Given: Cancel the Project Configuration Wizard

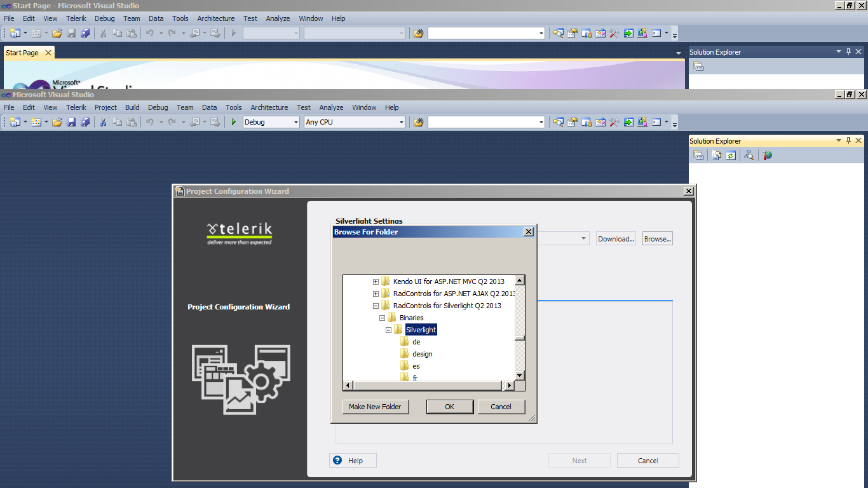Looking at the screenshot, I should click(x=648, y=461).
